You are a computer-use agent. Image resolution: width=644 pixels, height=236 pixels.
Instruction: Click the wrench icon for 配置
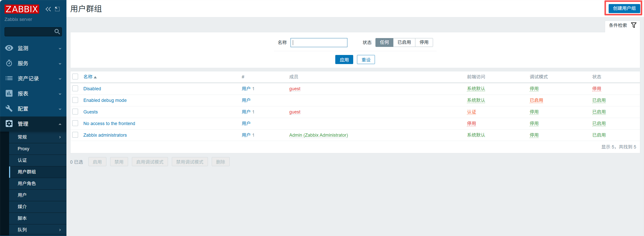tap(9, 108)
